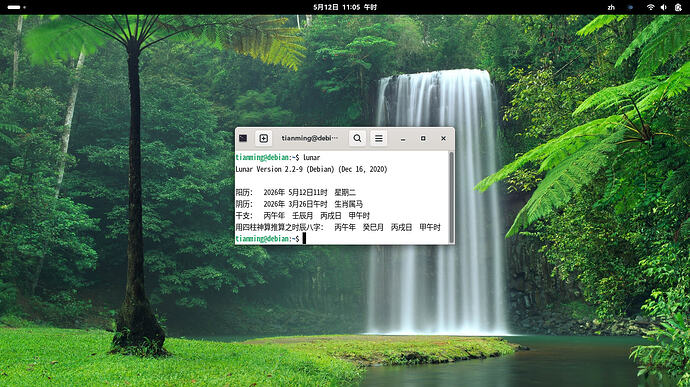Click the 阴历 date line
This screenshot has width=690, height=387.
[x=299, y=204]
